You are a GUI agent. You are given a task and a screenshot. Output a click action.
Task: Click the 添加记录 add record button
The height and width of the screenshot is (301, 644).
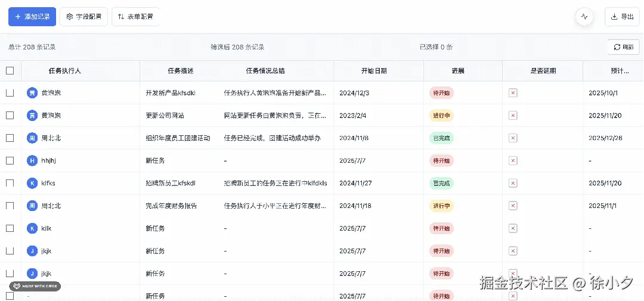32,17
